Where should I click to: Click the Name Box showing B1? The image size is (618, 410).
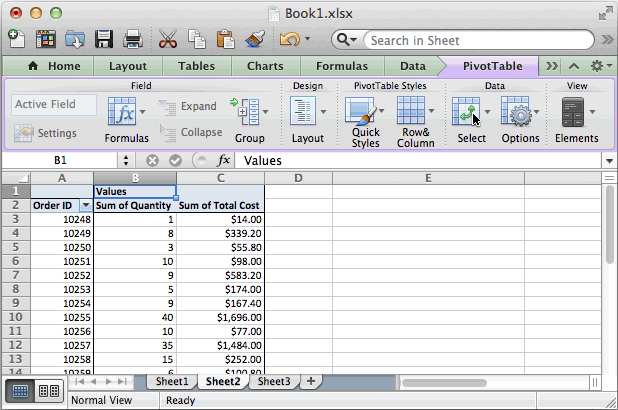60,160
